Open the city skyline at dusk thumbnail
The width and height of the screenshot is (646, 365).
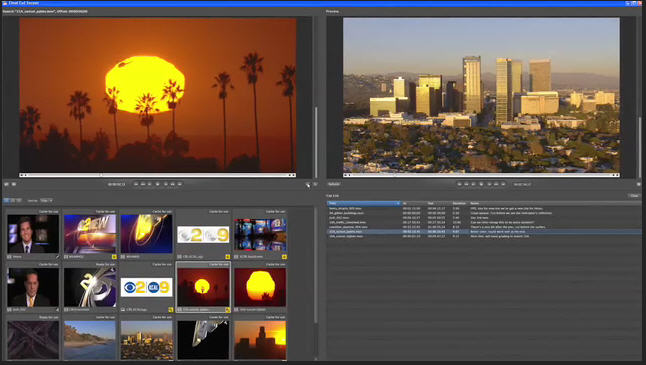[147, 340]
